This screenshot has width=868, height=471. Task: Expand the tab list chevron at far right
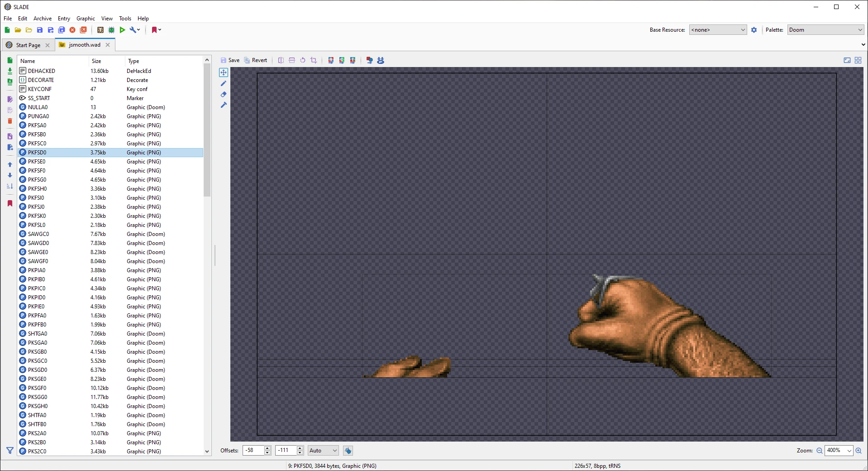863,45
